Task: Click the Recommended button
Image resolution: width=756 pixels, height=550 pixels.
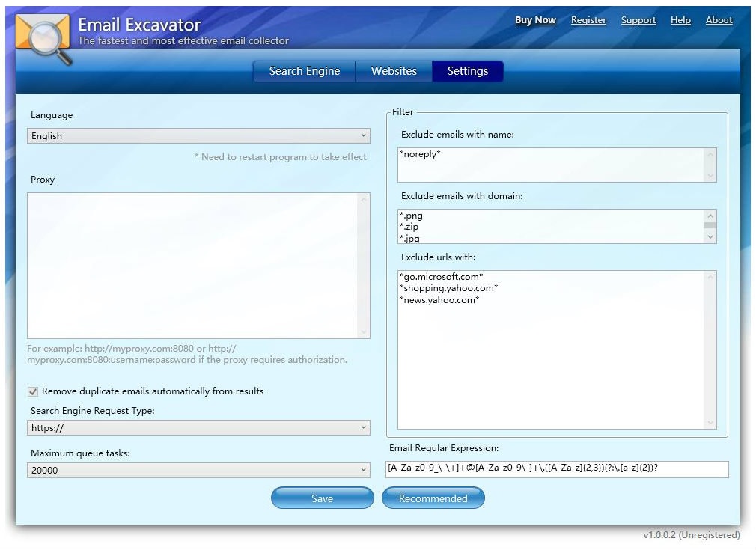Action: (x=433, y=498)
